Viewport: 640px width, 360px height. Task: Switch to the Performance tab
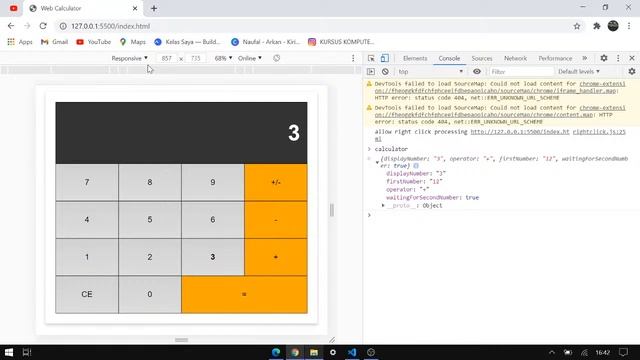click(x=555, y=58)
